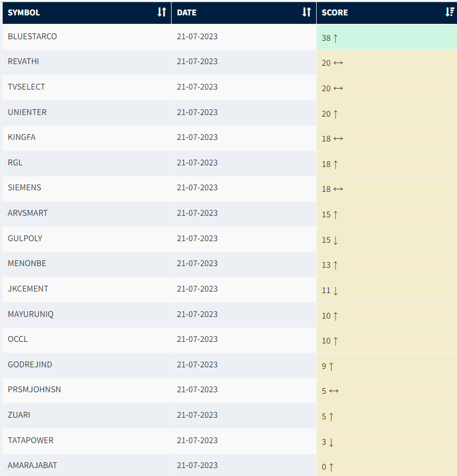Click MENONBE's score value 13
The width and height of the screenshot is (457, 476).
tap(326, 266)
